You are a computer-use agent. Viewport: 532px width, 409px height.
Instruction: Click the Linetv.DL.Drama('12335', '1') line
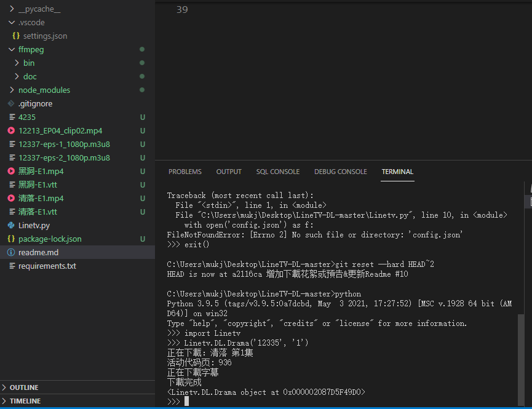pos(247,343)
